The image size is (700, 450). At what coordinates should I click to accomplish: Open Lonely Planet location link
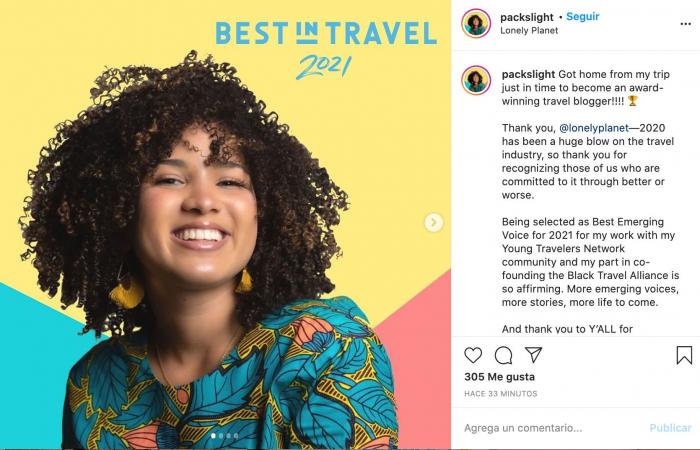pos(529,30)
